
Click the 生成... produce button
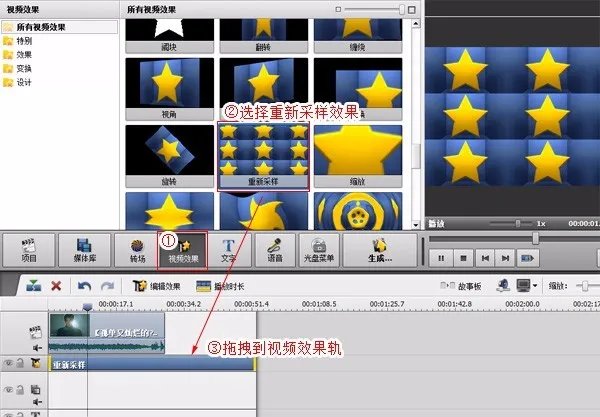[x=379, y=250]
